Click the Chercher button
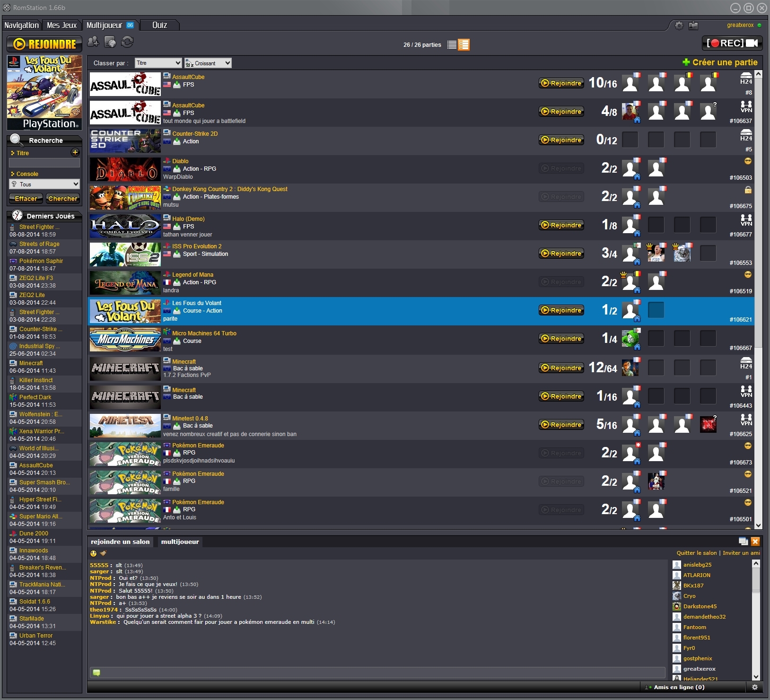This screenshot has height=700, width=770. (x=63, y=199)
